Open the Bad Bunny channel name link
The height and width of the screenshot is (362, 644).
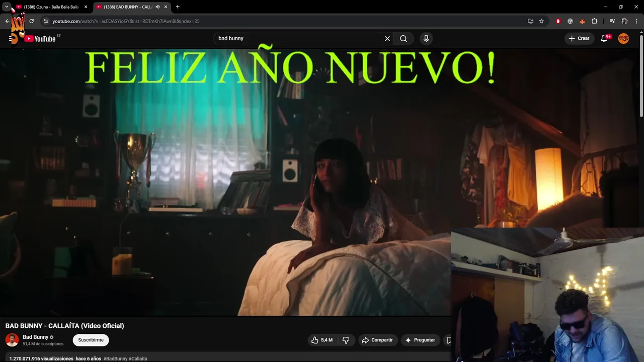tap(35, 337)
